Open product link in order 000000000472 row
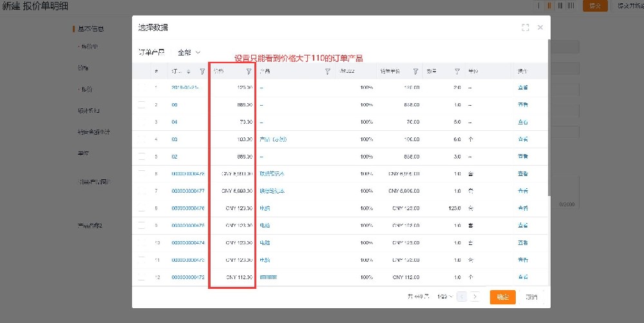Viewport: 644px width, 323px height. tap(269, 277)
